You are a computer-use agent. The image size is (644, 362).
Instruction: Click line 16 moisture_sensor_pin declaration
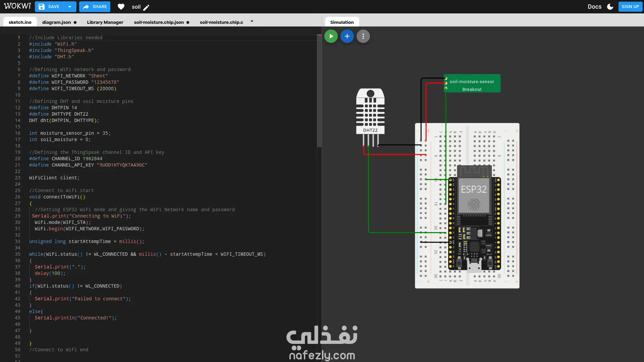click(70, 133)
